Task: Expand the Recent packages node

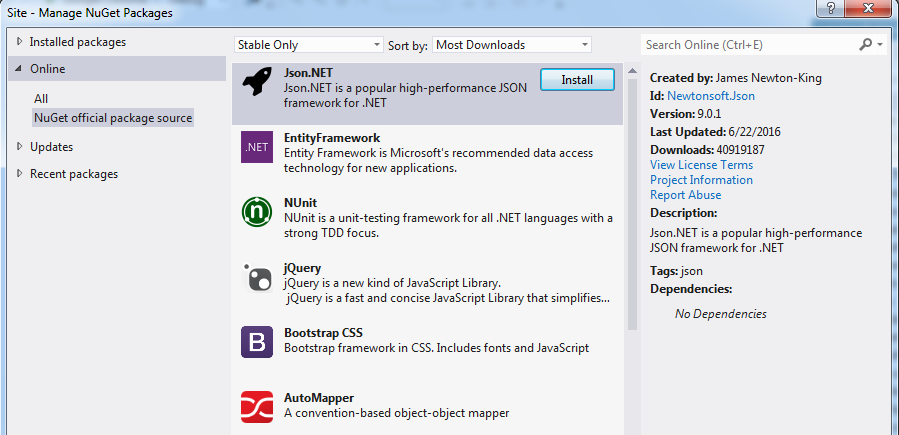Action: 20,174
